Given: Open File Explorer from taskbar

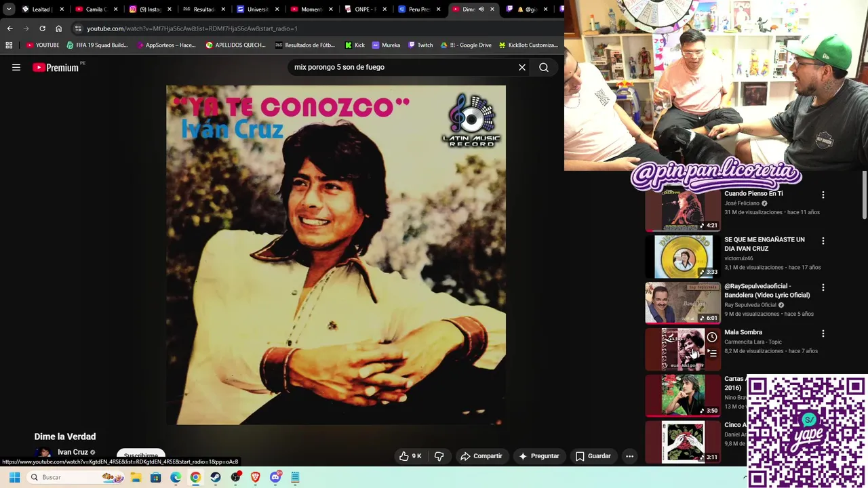Looking at the screenshot, I should tap(136, 477).
